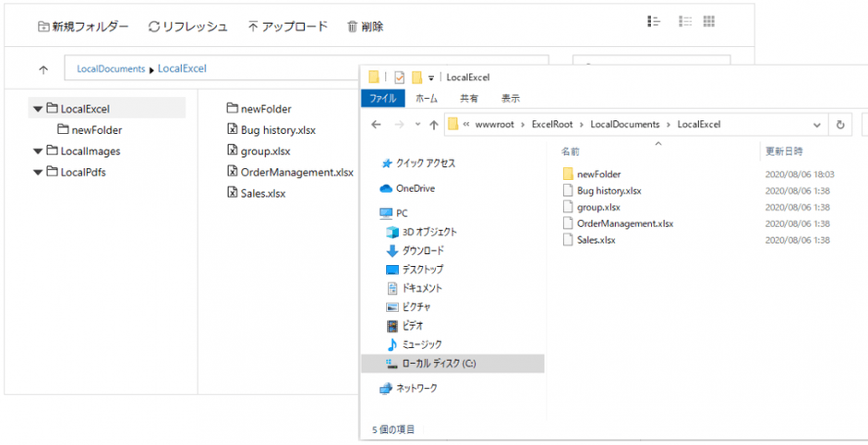Select ローカル ディスク (C:) in navigation pane
The image size is (868, 445).
[452, 364]
